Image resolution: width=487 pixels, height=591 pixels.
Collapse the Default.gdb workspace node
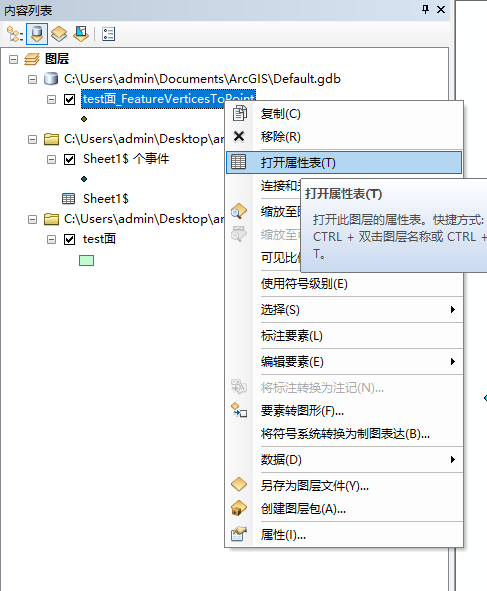[33, 79]
